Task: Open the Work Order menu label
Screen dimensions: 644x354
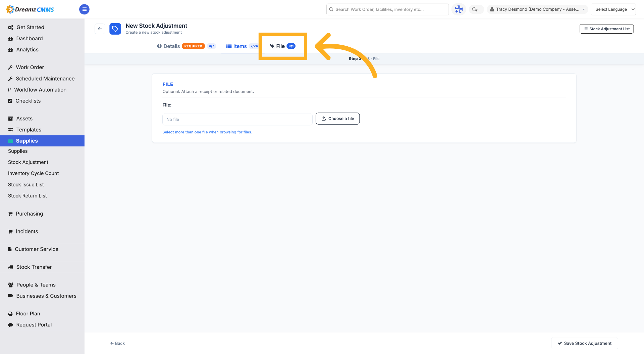Action: [30, 68]
